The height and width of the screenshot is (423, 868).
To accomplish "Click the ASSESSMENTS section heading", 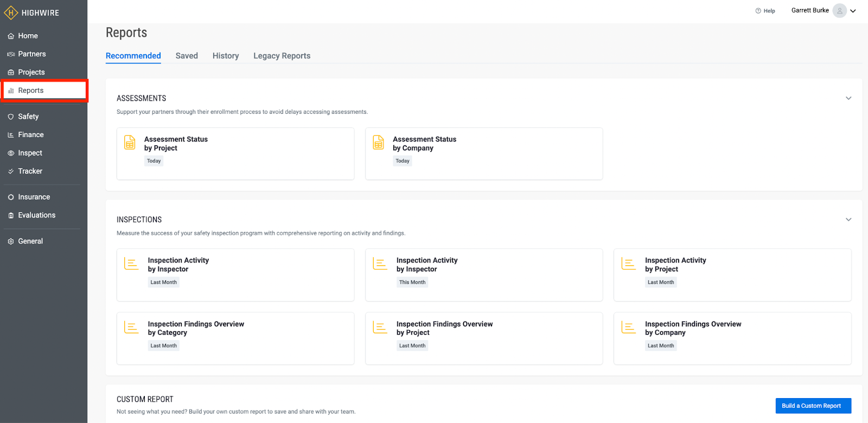I will point(142,98).
